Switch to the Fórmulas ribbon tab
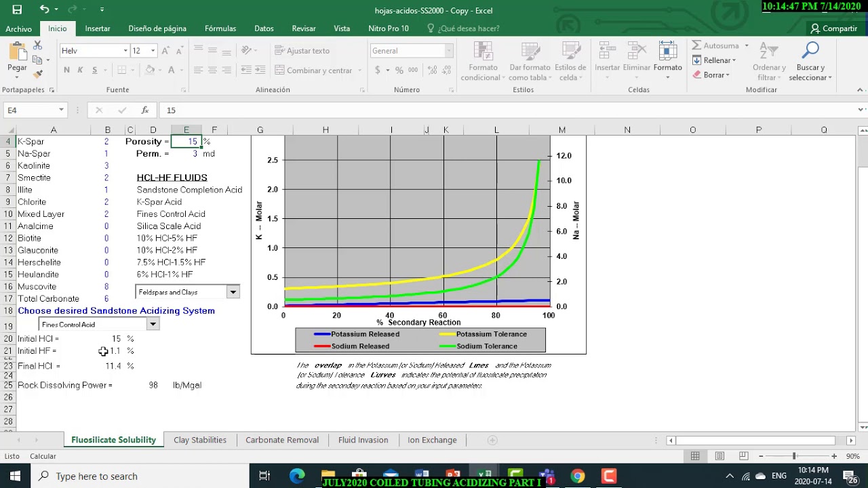 click(220, 28)
